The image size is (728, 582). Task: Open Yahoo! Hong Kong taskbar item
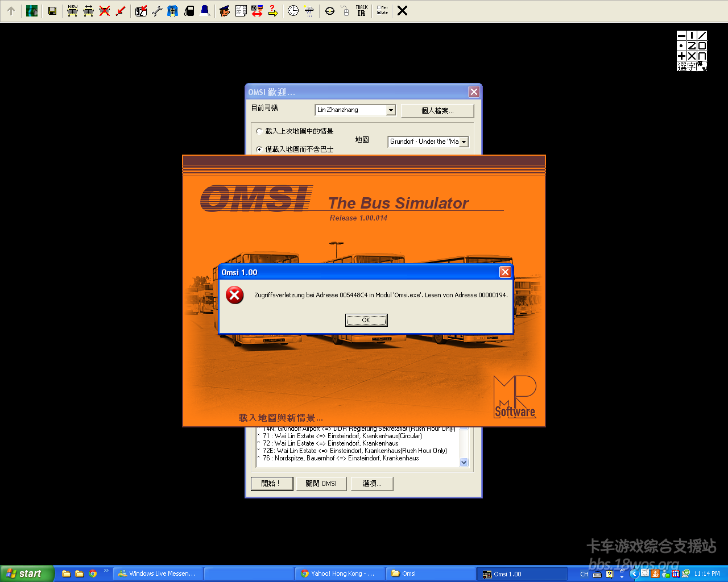(340, 573)
